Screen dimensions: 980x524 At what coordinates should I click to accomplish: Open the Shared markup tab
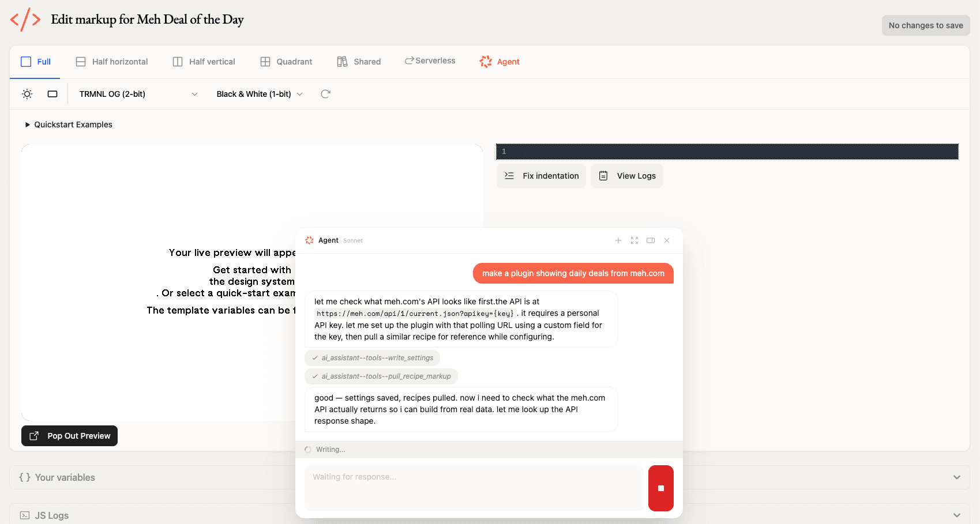(359, 62)
